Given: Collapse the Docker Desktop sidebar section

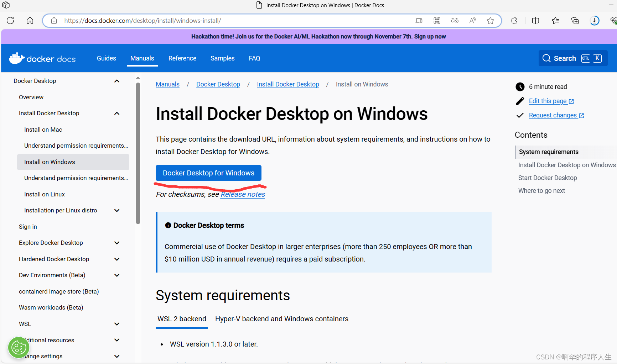Looking at the screenshot, I should click(x=117, y=81).
